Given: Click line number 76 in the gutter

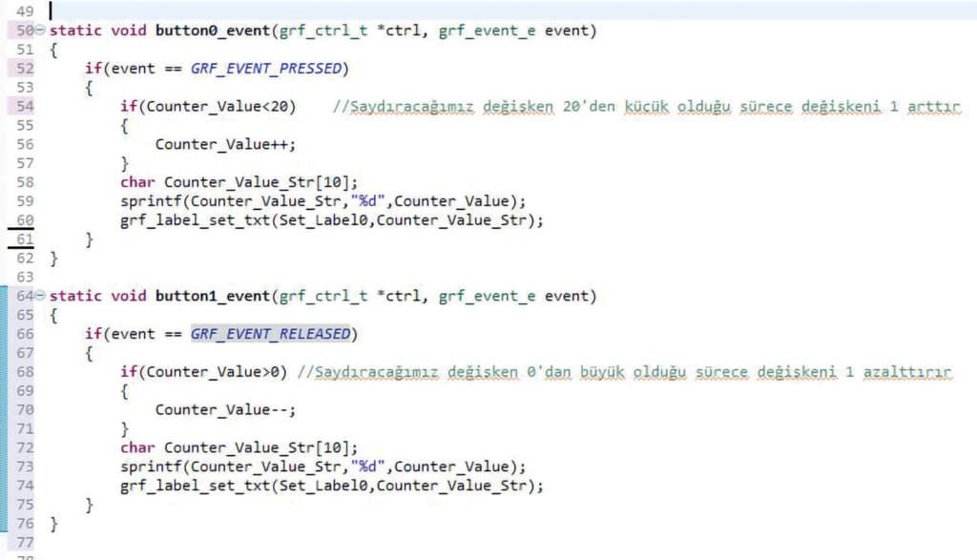Looking at the screenshot, I should 25,524.
